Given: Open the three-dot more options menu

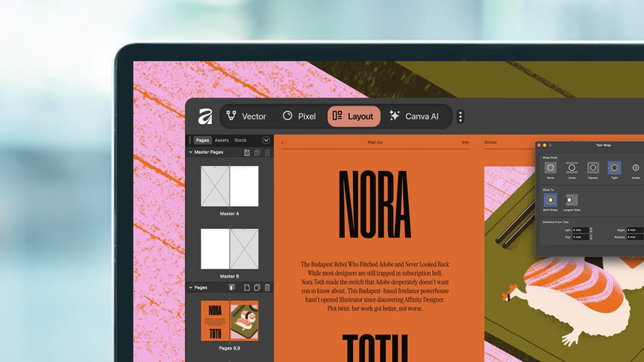Looking at the screenshot, I should coord(460,116).
